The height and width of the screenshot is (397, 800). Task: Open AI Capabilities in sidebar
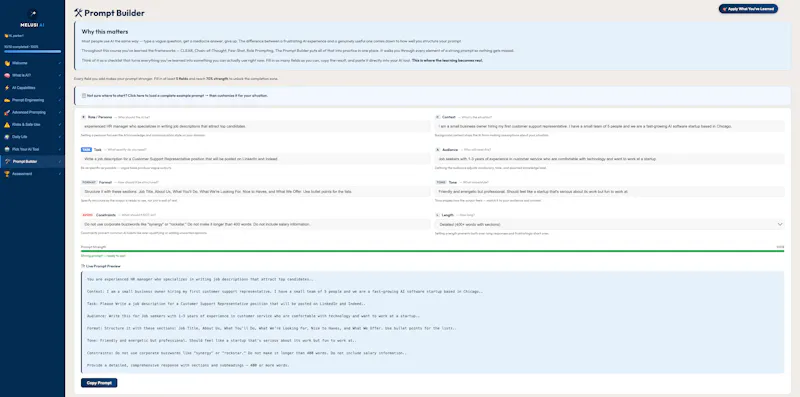(x=32, y=88)
